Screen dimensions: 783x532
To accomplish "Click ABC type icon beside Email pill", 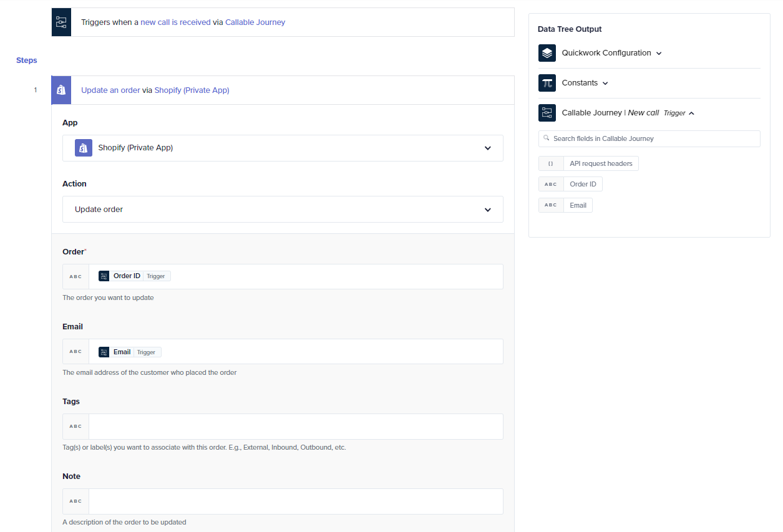I will point(551,205).
